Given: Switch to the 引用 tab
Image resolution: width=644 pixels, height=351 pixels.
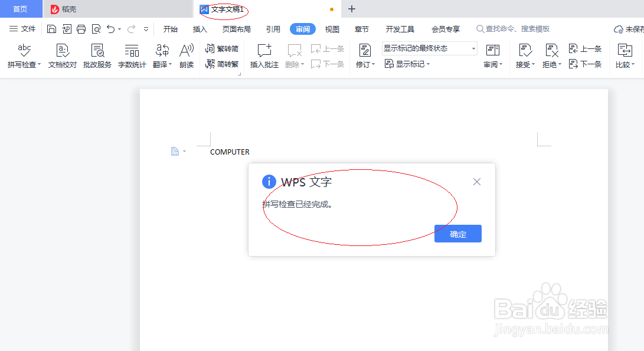Looking at the screenshot, I should [x=273, y=29].
